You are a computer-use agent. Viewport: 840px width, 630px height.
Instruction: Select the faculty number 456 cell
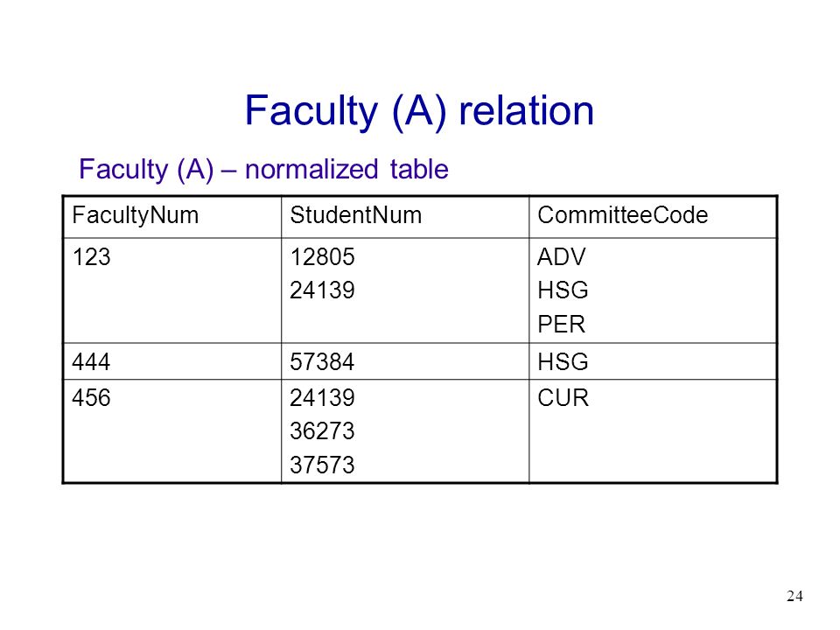pyautogui.click(x=91, y=398)
